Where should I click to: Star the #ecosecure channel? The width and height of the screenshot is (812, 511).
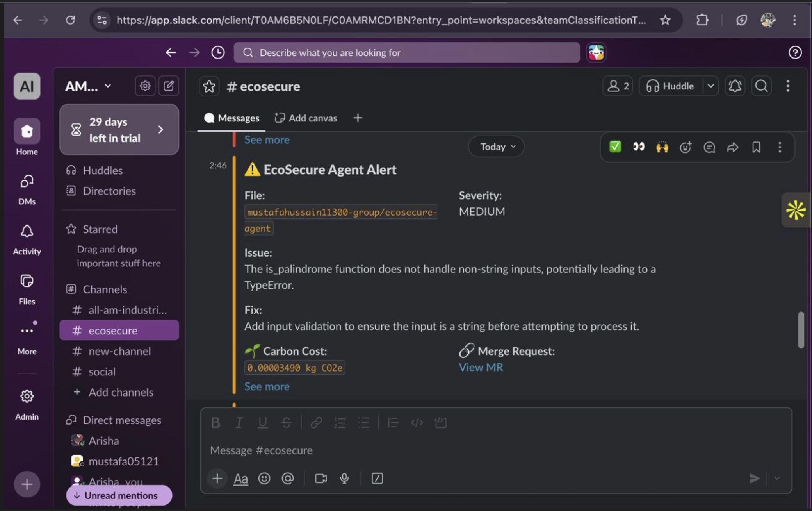pos(209,86)
